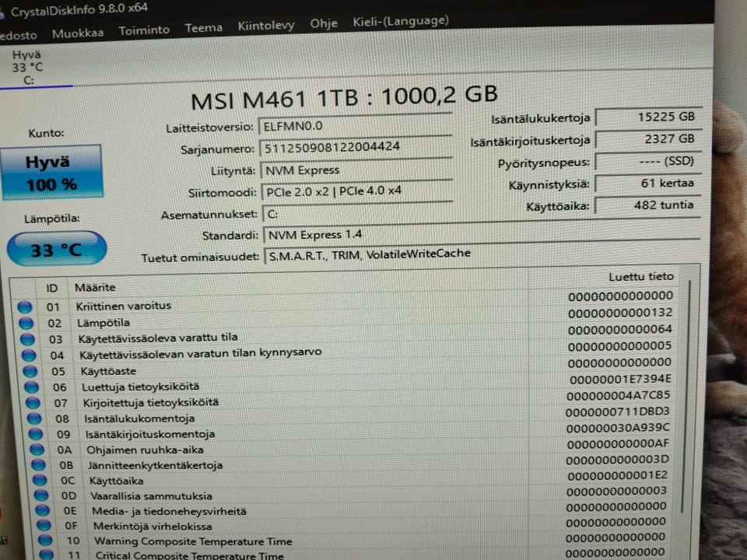Click status icon for Jännitteenkytkentäkertoja
This screenshot has height=560, width=747.
[x=39, y=465]
